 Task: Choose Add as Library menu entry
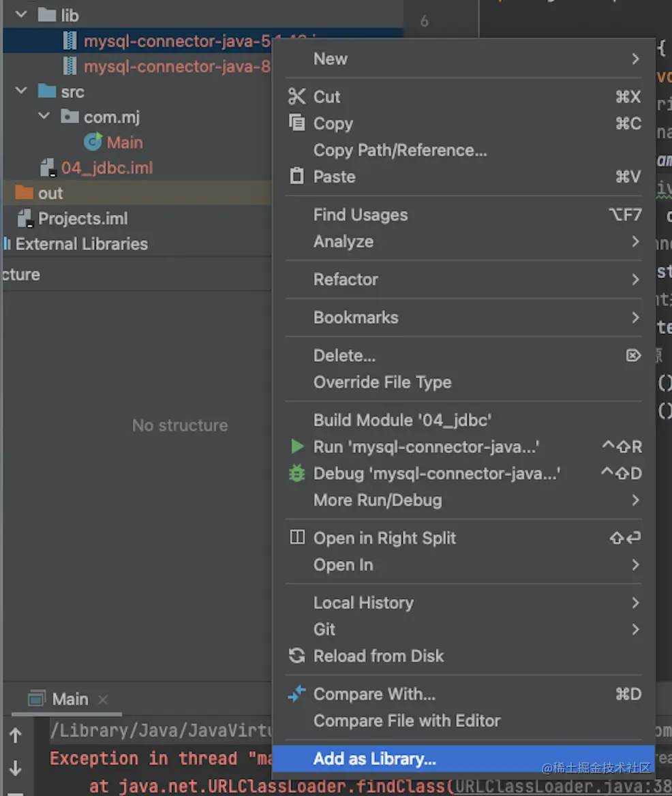pos(374,759)
